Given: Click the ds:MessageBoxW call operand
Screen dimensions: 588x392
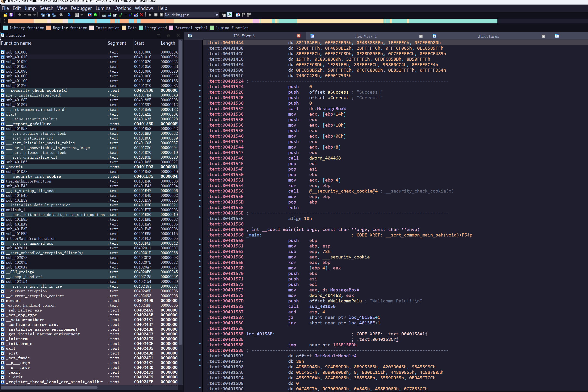Looking at the screenshot, I should pyautogui.click(x=328, y=108).
